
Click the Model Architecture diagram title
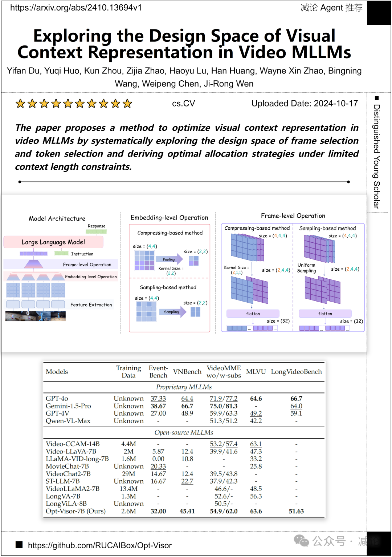[57, 218]
